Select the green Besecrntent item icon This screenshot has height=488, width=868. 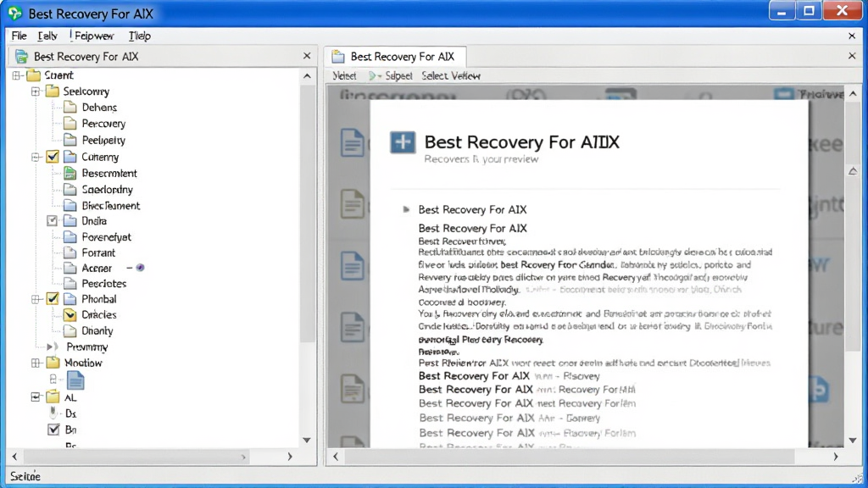[70, 173]
